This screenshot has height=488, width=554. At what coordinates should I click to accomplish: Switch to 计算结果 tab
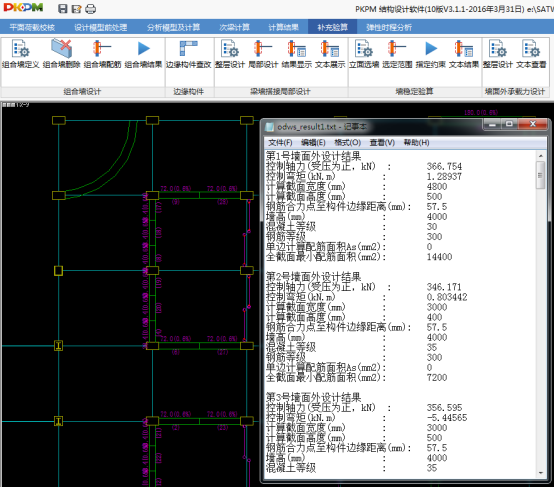coord(283,27)
